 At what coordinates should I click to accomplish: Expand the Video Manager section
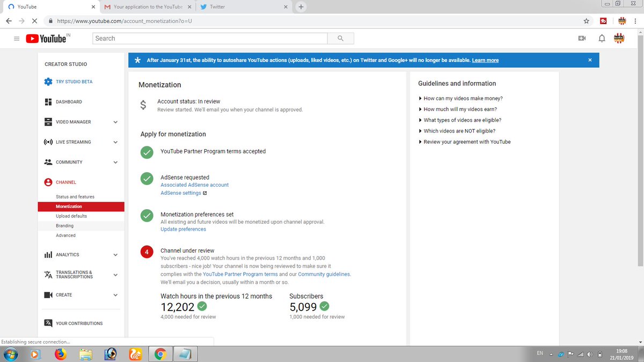(115, 122)
